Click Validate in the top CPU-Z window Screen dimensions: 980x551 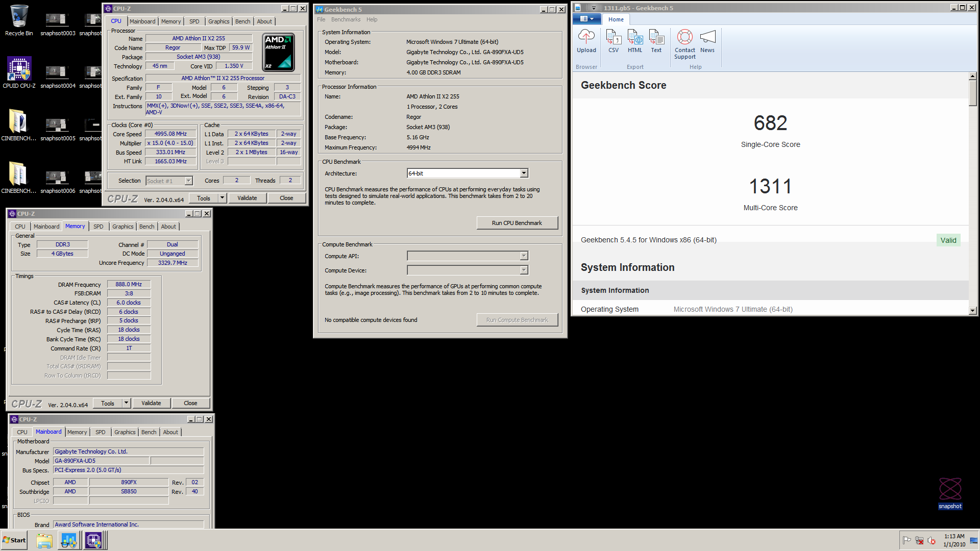pyautogui.click(x=247, y=198)
